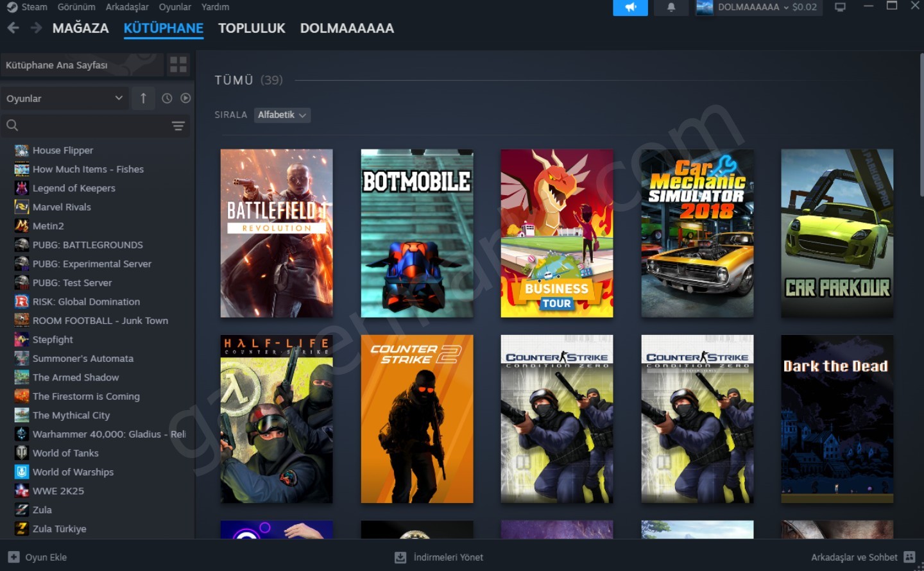Open the Yardım menu
Image resolution: width=924 pixels, height=571 pixels.
(215, 7)
